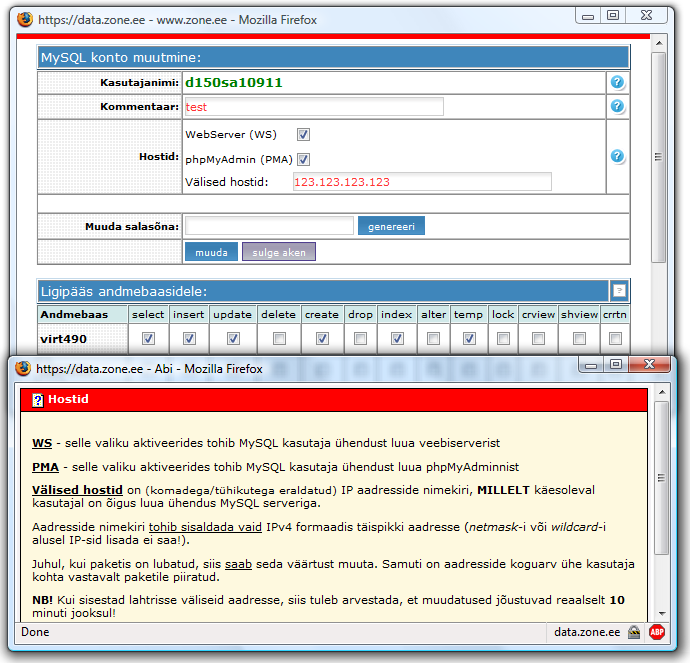Click the username d150sa10911
690x663 pixels.
[x=234, y=82]
